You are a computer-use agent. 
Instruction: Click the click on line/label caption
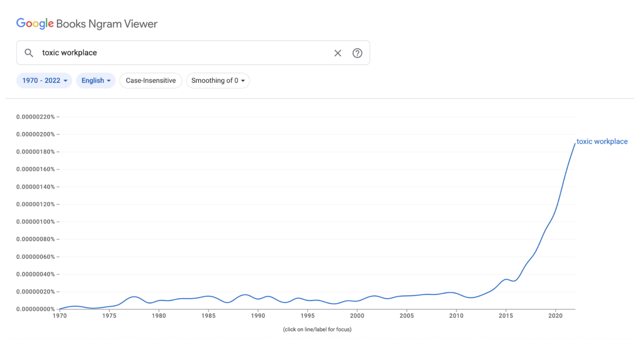point(318,329)
